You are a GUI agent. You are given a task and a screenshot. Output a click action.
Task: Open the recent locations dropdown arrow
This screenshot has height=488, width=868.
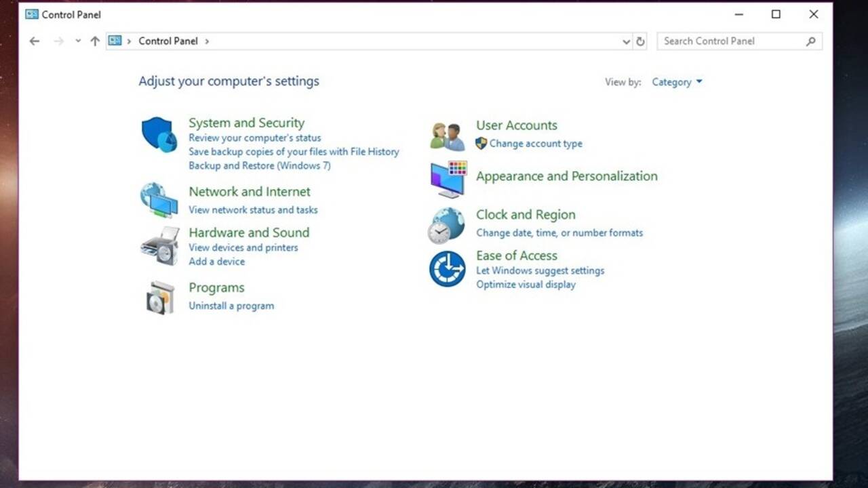click(x=78, y=41)
